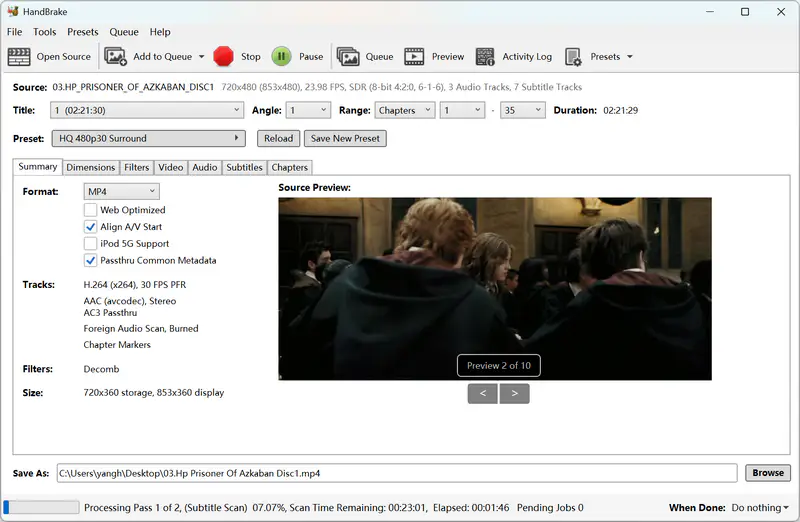The image size is (800, 522).
Task: Click the Add to Queue picture icon
Action: pyautogui.click(x=115, y=57)
